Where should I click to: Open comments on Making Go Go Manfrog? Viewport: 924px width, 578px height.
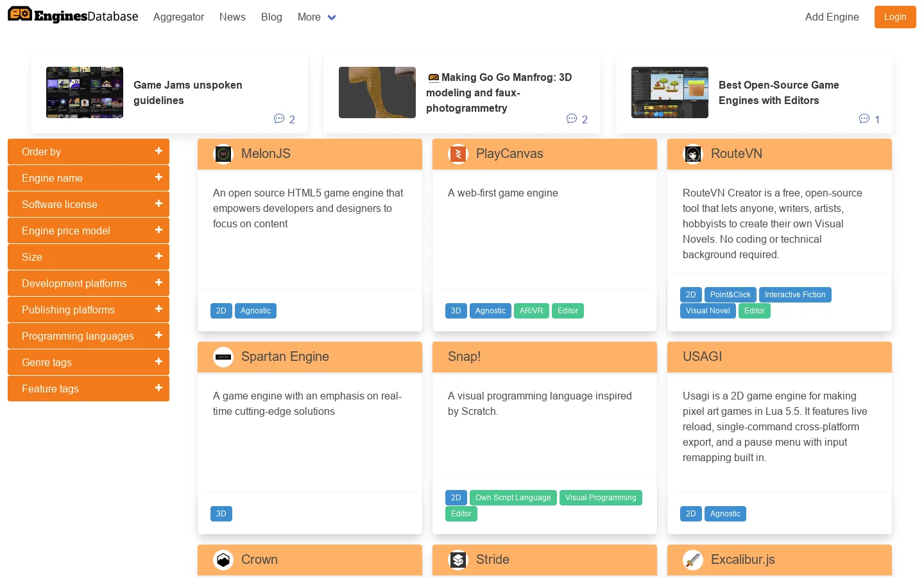(577, 119)
